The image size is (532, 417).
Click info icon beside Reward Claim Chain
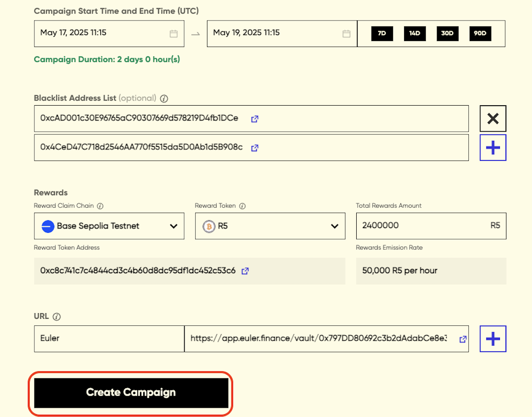tap(100, 206)
